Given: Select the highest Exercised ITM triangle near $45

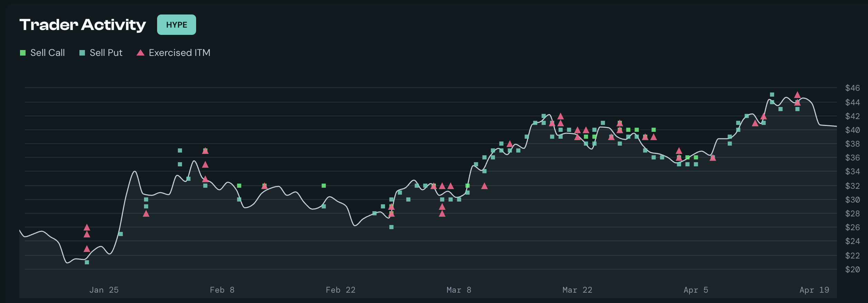Looking at the screenshot, I should point(797,95).
